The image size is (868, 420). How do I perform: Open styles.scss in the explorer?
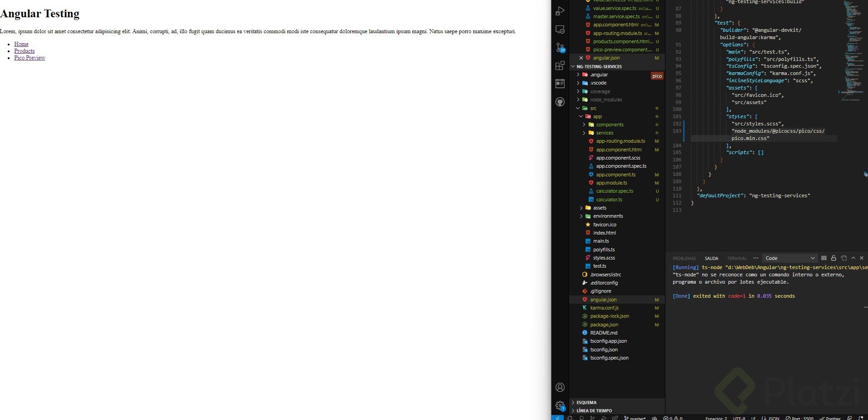(x=617, y=258)
